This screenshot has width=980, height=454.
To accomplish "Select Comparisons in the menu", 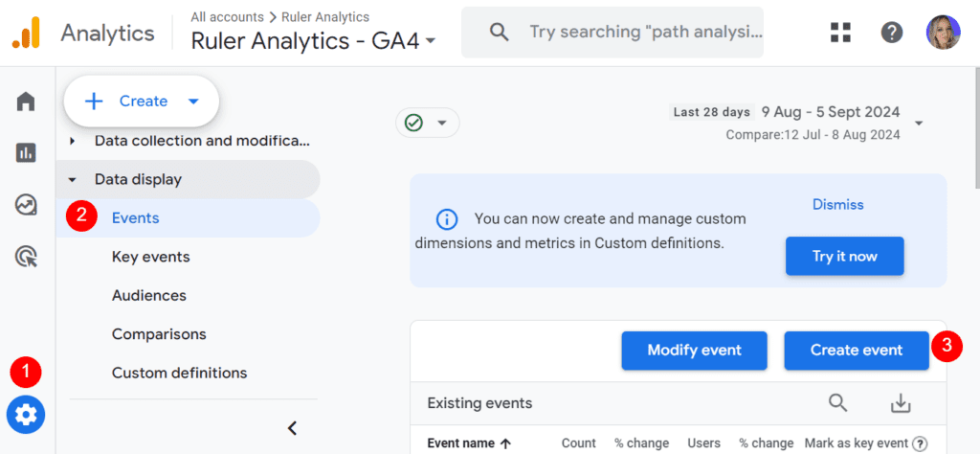I will point(159,334).
